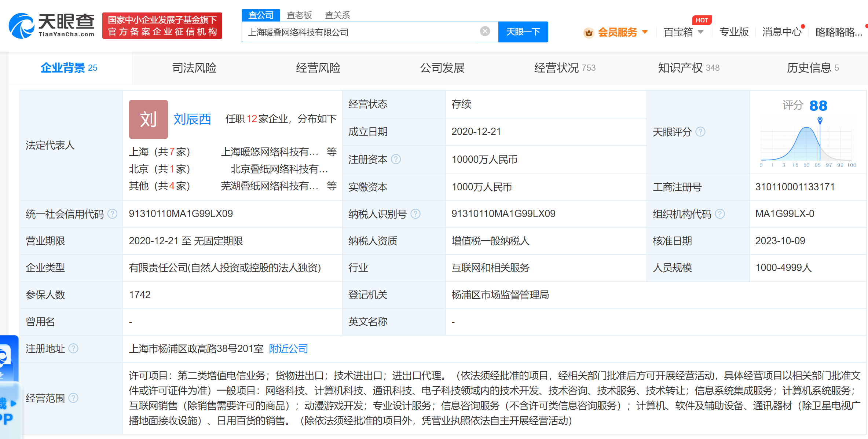Image resolution: width=868 pixels, height=439 pixels.
Task: Clear the search box with the X icon
Action: point(485,32)
